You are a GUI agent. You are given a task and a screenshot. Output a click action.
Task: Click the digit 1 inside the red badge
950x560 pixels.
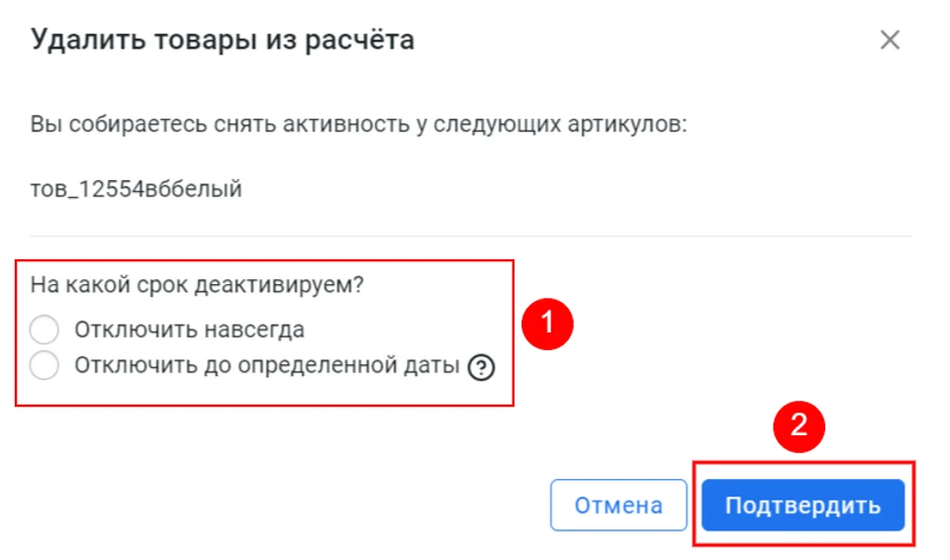coord(547,323)
